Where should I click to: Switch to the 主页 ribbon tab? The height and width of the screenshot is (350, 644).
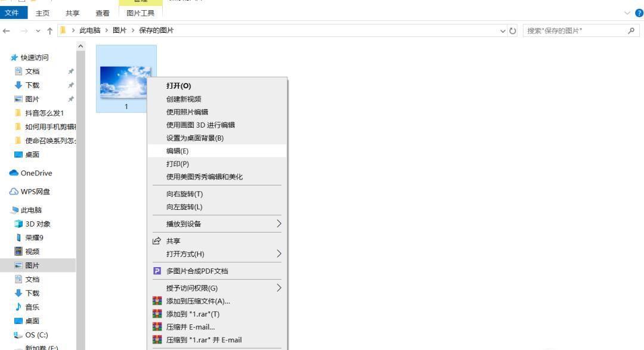(x=42, y=13)
